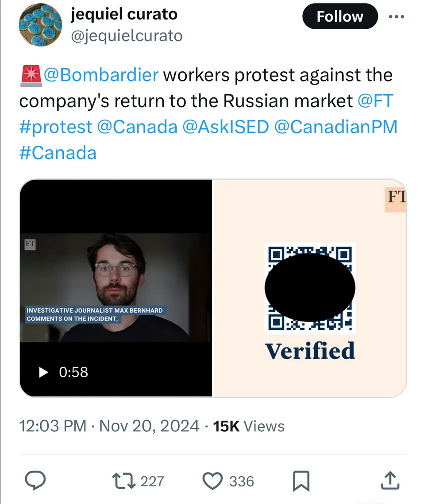
Task: Follow jequiel curato
Action: tap(340, 17)
